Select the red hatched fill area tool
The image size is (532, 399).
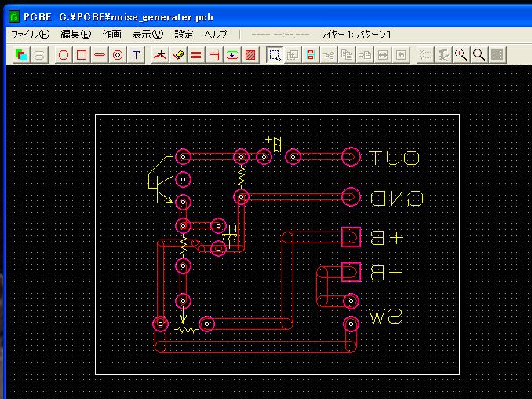pos(250,55)
